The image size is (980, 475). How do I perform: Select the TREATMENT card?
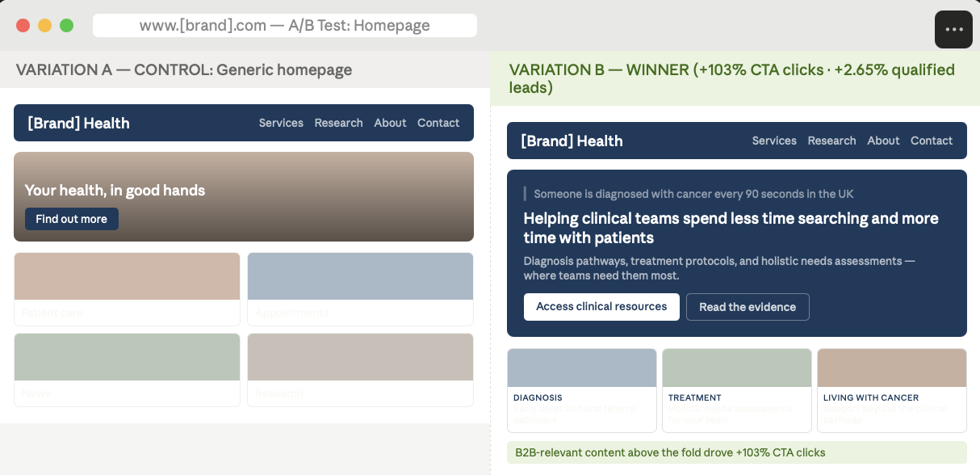[x=736, y=390]
